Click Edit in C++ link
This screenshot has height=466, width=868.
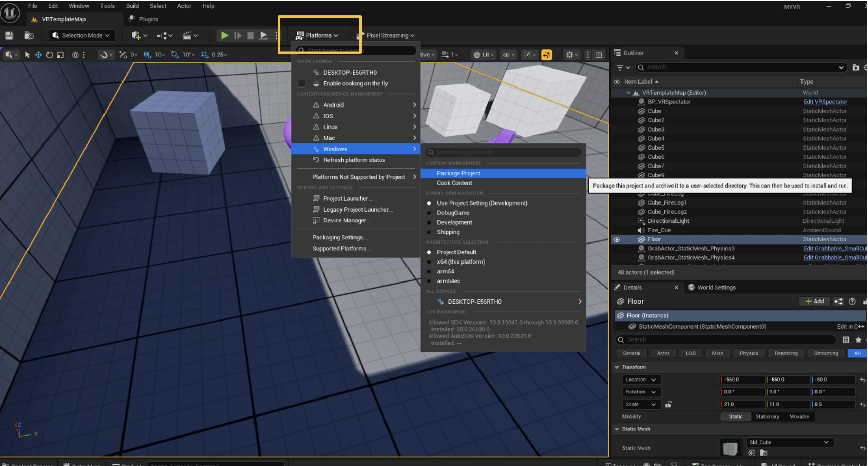point(850,327)
